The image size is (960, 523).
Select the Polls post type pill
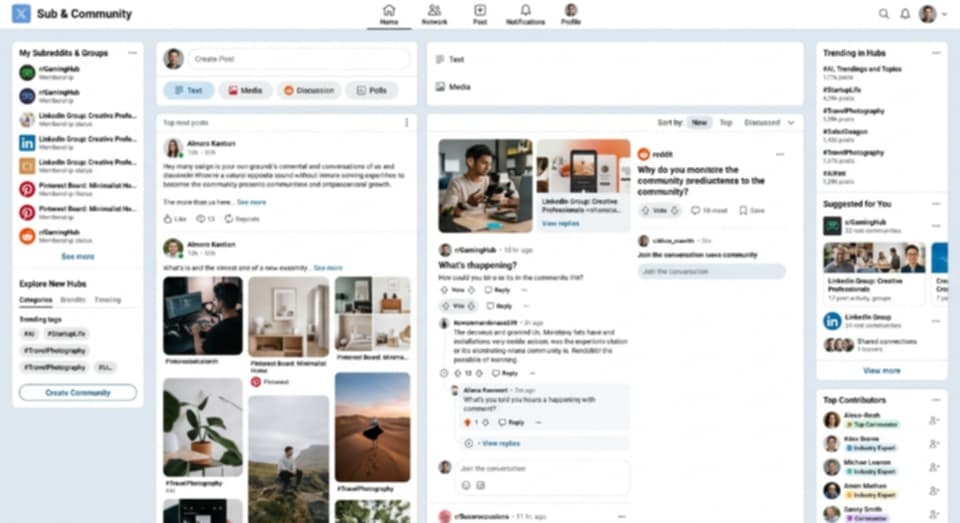coord(372,90)
